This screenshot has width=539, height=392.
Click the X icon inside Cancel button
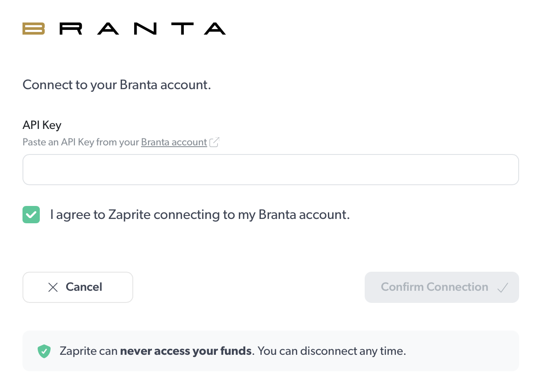[53, 287]
